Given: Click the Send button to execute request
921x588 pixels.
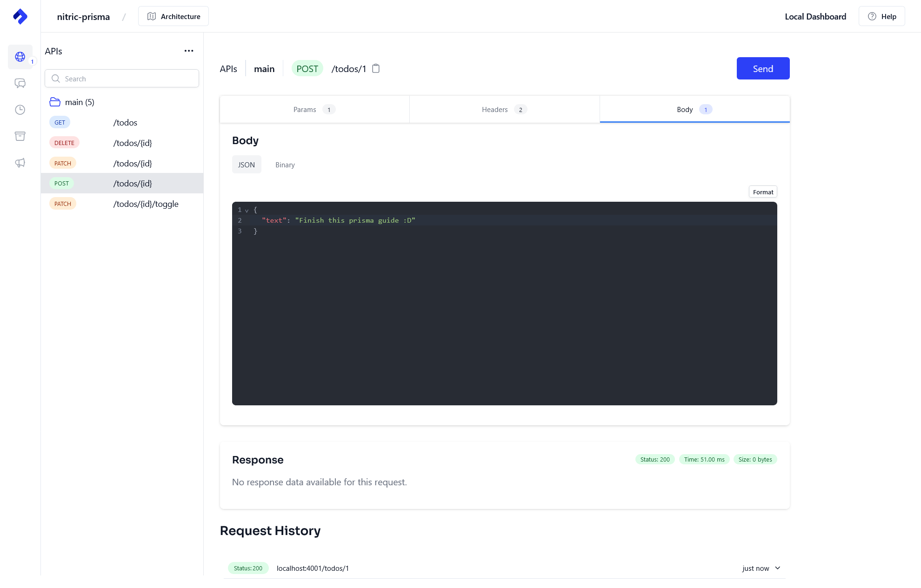Looking at the screenshot, I should pos(762,68).
